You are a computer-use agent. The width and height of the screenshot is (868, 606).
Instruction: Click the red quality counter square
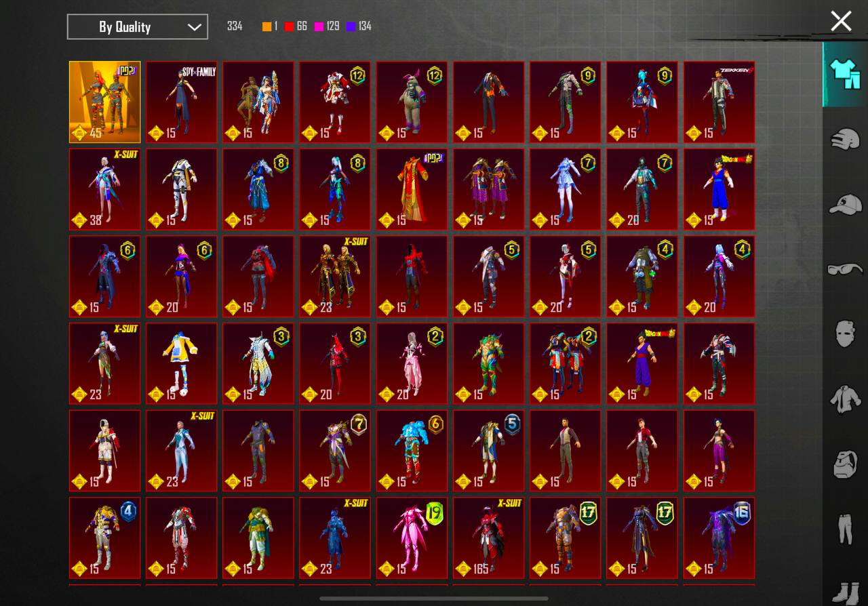coord(290,26)
